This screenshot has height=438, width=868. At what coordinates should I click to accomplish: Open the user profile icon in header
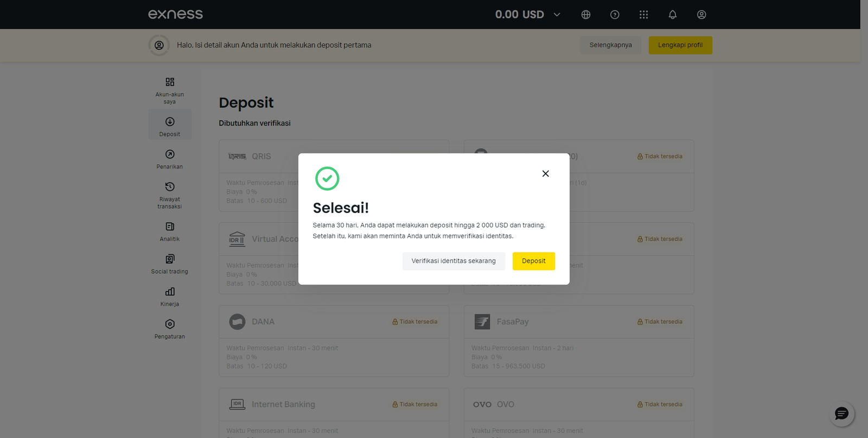tap(701, 15)
